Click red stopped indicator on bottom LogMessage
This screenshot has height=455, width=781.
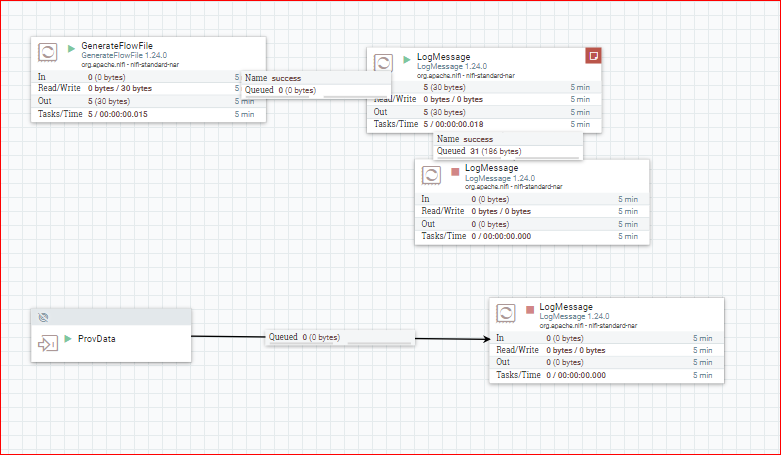click(530, 310)
